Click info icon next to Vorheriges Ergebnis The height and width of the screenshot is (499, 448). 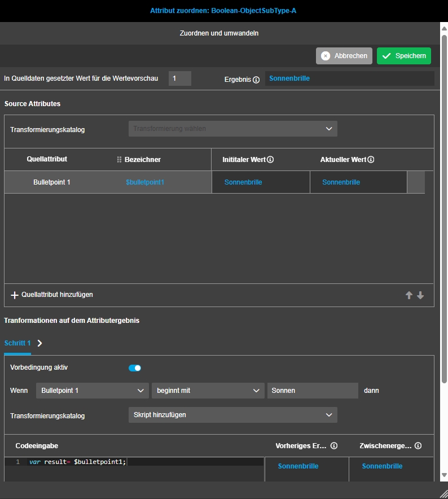pyautogui.click(x=334, y=446)
